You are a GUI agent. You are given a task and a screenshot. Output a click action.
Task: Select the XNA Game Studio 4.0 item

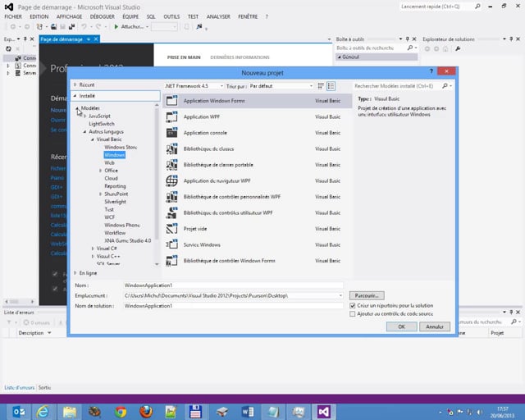[x=128, y=240]
